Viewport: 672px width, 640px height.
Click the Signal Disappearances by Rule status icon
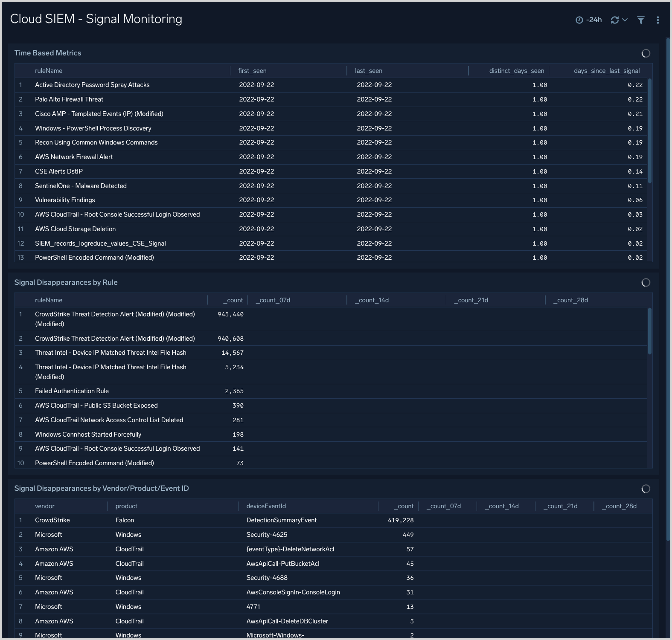(646, 283)
